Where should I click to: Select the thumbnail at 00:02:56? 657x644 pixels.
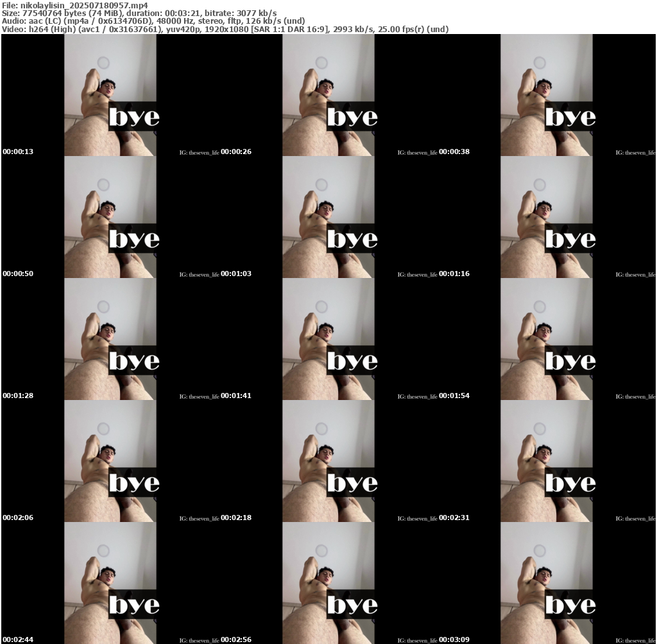pyautogui.click(x=328, y=583)
